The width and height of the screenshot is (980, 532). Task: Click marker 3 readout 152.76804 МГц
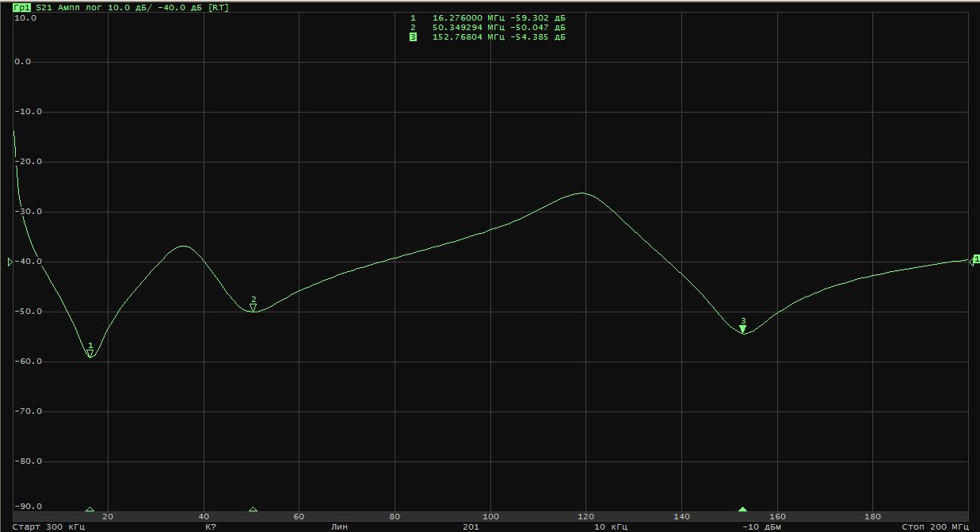(x=468, y=36)
